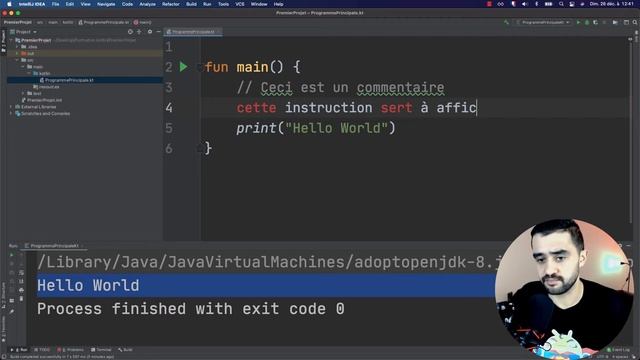Collapse the src folder
This screenshot has width=640, height=360.
[17, 60]
